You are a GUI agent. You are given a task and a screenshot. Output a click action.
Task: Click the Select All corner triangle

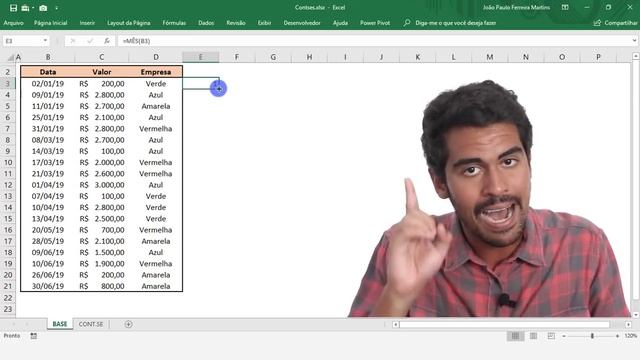[x=11, y=57]
